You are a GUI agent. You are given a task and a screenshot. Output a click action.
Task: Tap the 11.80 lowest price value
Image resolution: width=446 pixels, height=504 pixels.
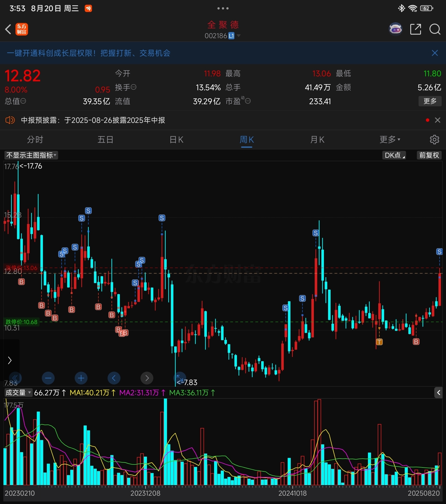[x=432, y=73]
